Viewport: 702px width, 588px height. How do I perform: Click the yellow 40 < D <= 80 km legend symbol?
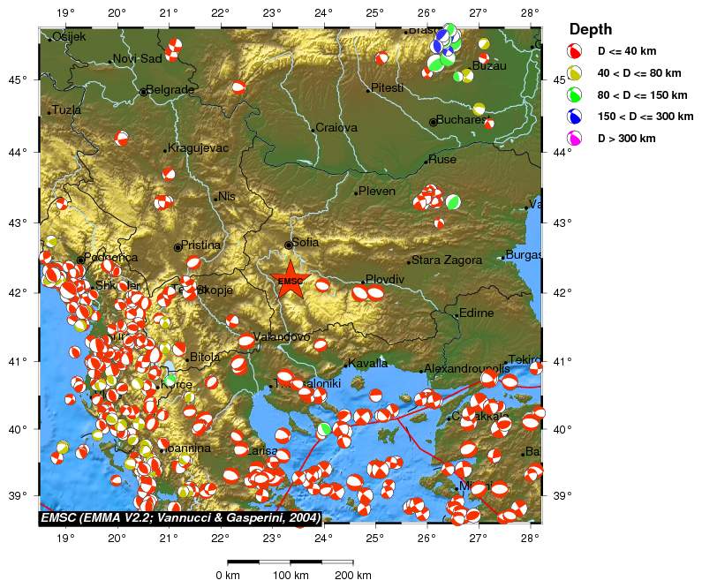(x=575, y=73)
